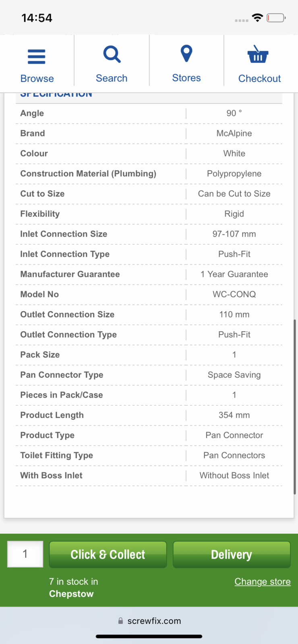Tap the Wi-Fi status icon
Viewport: 298px width, 644px height.
point(257,18)
